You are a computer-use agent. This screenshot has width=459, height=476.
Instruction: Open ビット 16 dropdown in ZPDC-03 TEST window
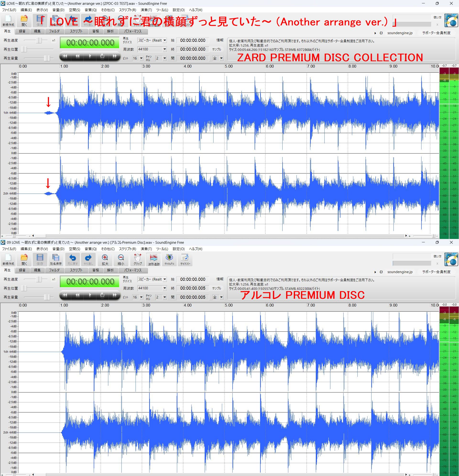click(x=138, y=58)
